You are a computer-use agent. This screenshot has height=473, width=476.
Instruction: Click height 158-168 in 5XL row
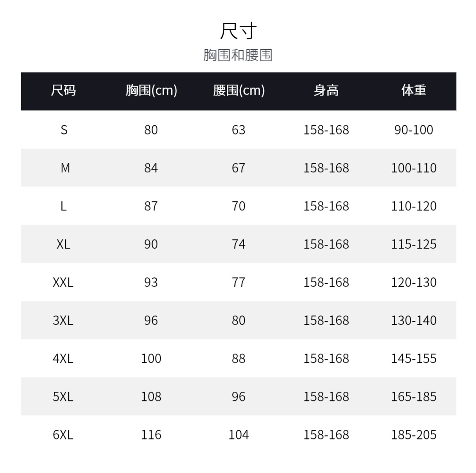click(326, 397)
